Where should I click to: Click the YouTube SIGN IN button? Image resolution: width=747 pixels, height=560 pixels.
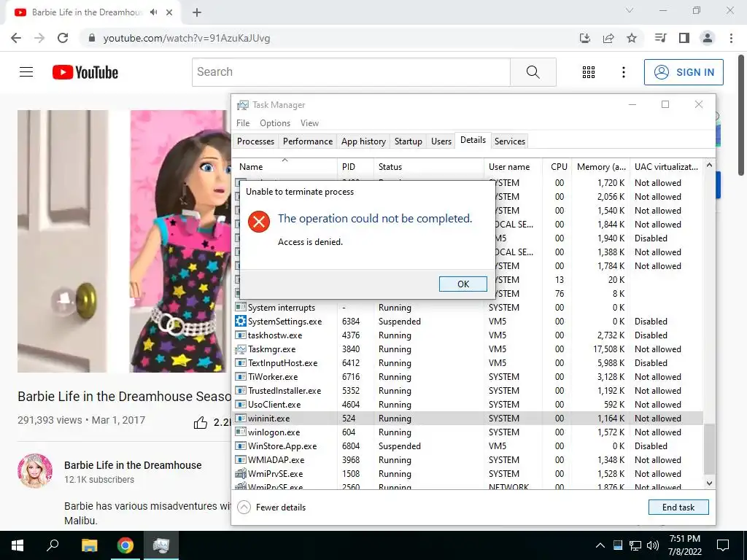[x=684, y=72]
